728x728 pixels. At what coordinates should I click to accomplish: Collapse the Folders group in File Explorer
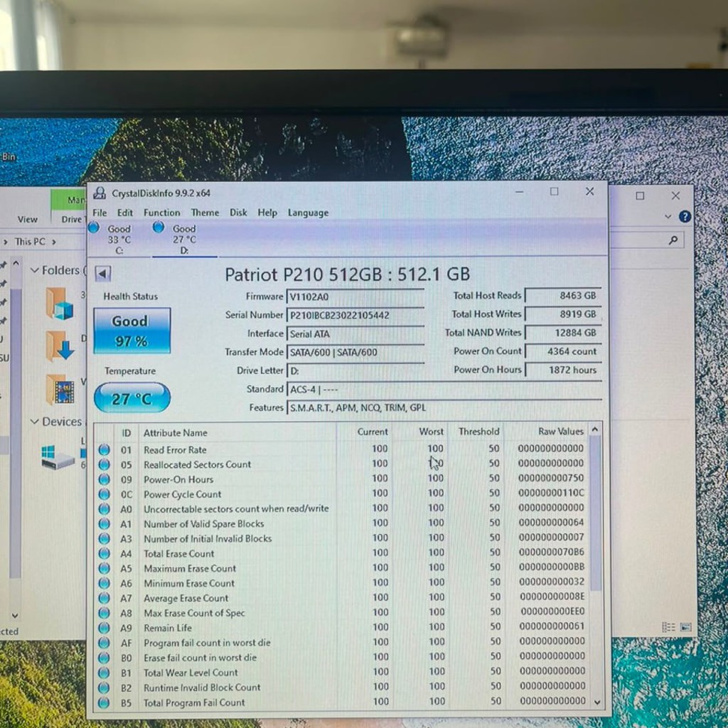[34, 270]
